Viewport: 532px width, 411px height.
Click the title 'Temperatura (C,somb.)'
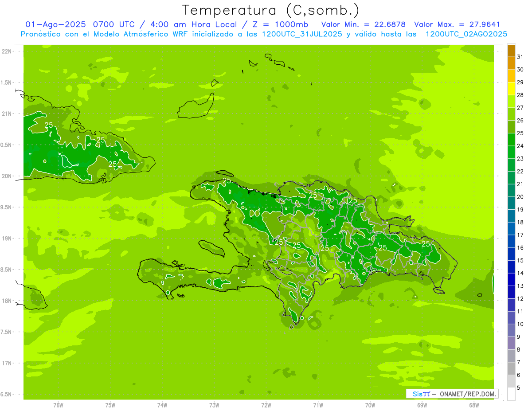[x=271, y=10]
